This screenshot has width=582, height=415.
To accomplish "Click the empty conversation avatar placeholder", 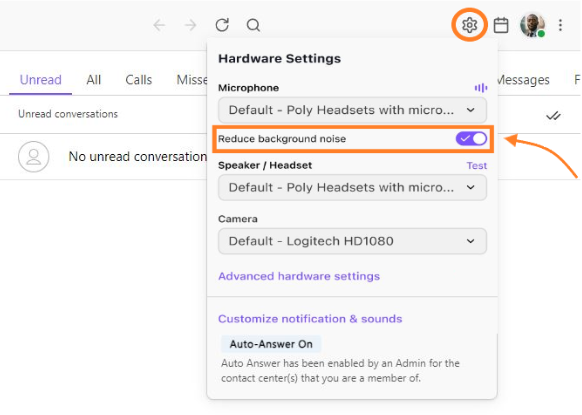I will tap(34, 157).
